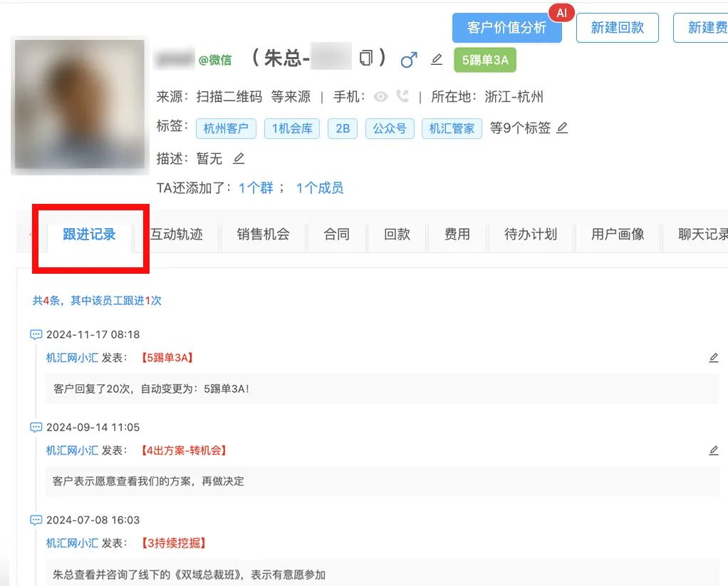Switch to the 待办计划 tab

pos(531,235)
